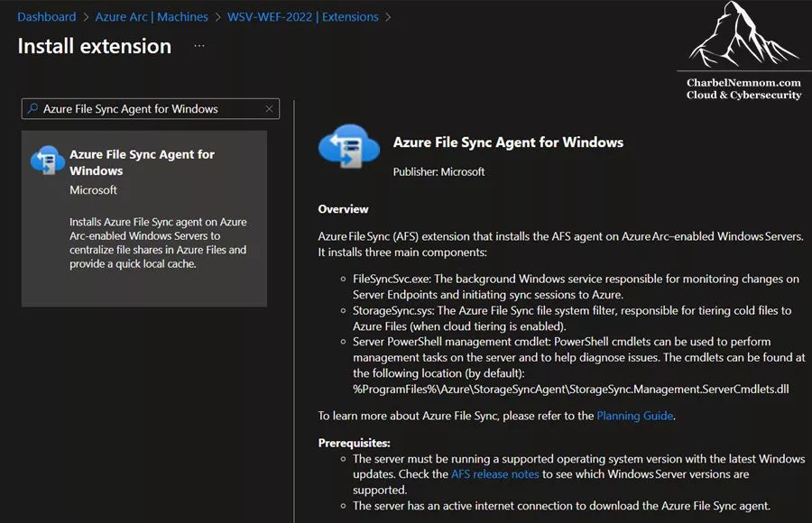Click the StorageSync.sys bullet text
This screenshot has height=523, width=812.
[572, 318]
